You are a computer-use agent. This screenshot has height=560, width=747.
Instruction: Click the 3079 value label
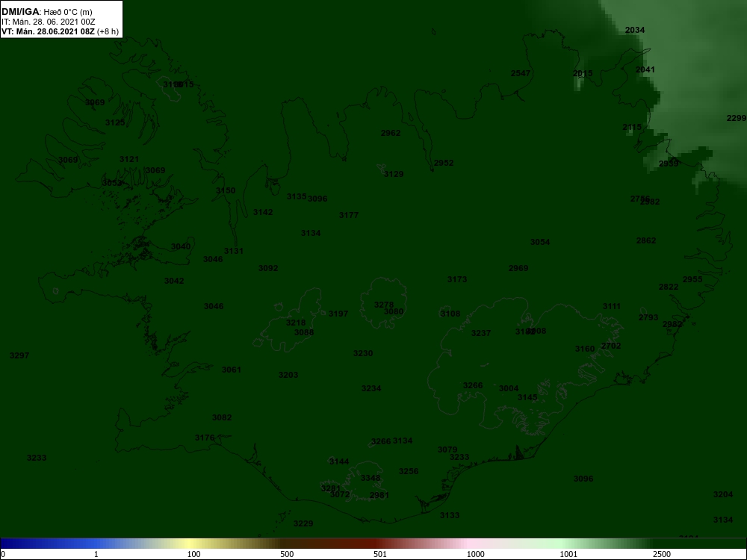coord(447,449)
